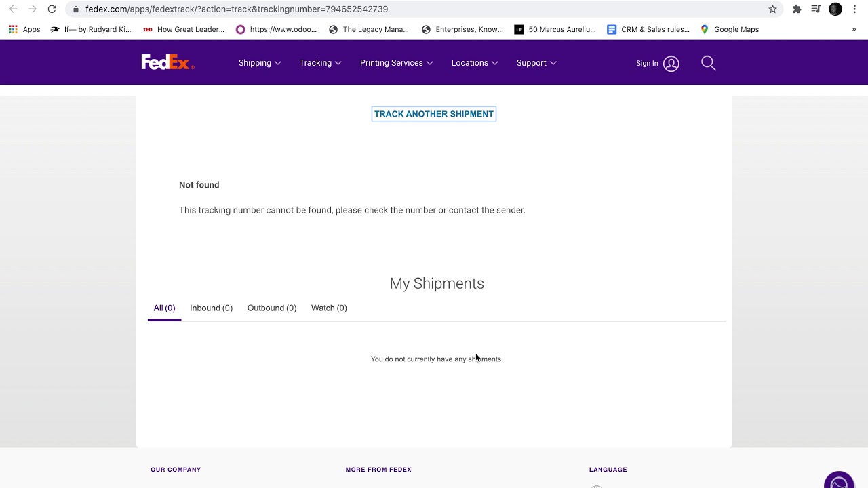Click the OUR COMPANY footer heading
868x488 pixels.
(x=176, y=470)
